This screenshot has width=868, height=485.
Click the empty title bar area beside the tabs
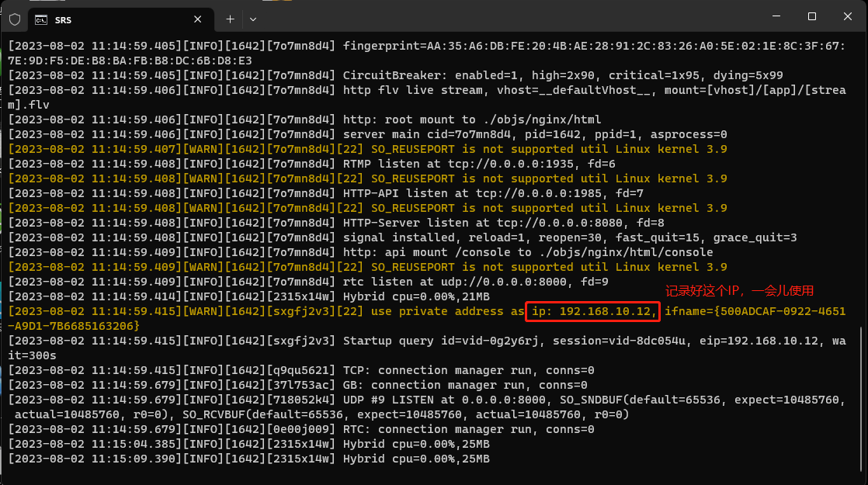[505, 19]
